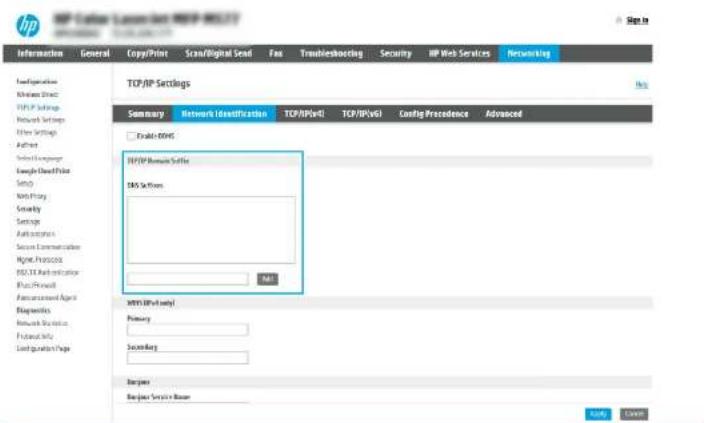Open the Advanced sub-tab
704x423 pixels.
pos(504,114)
